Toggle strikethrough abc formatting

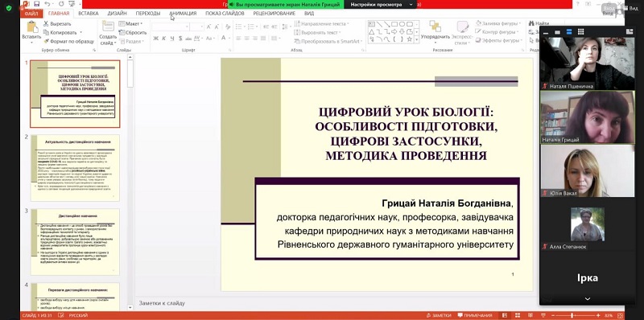[x=188, y=38]
